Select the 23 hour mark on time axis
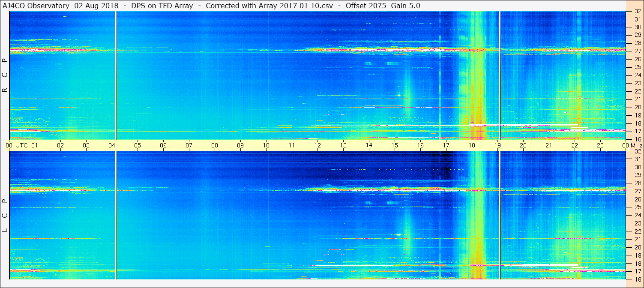 [x=600, y=145]
